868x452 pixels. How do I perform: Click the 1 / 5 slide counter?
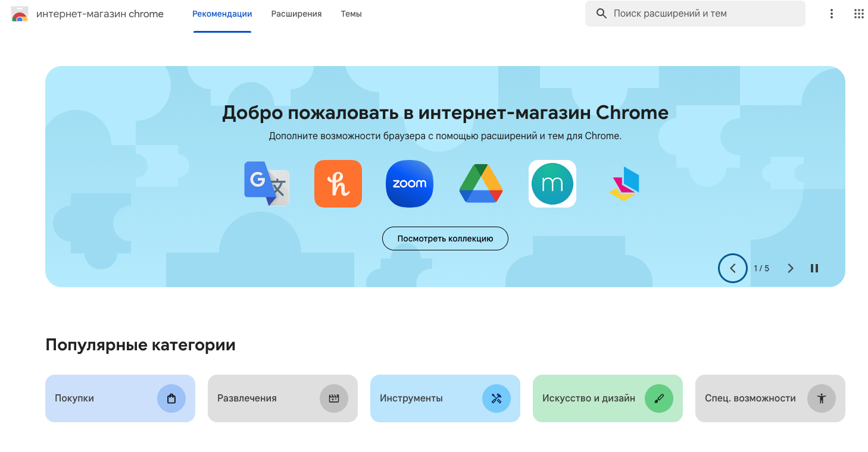761,268
